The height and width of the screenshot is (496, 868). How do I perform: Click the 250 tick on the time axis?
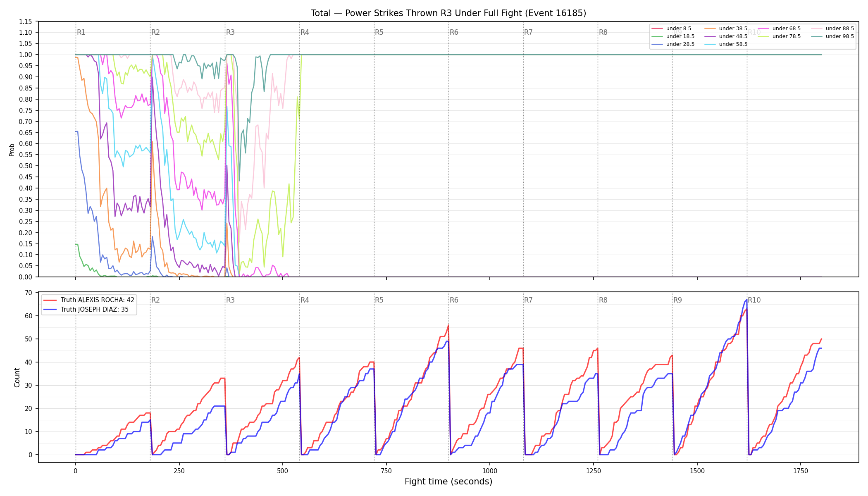coord(179,471)
